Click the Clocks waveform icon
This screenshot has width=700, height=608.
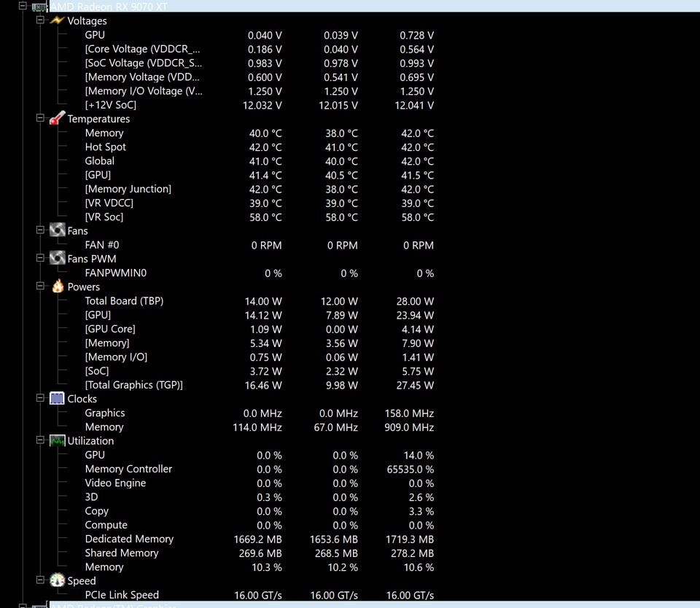tap(57, 398)
